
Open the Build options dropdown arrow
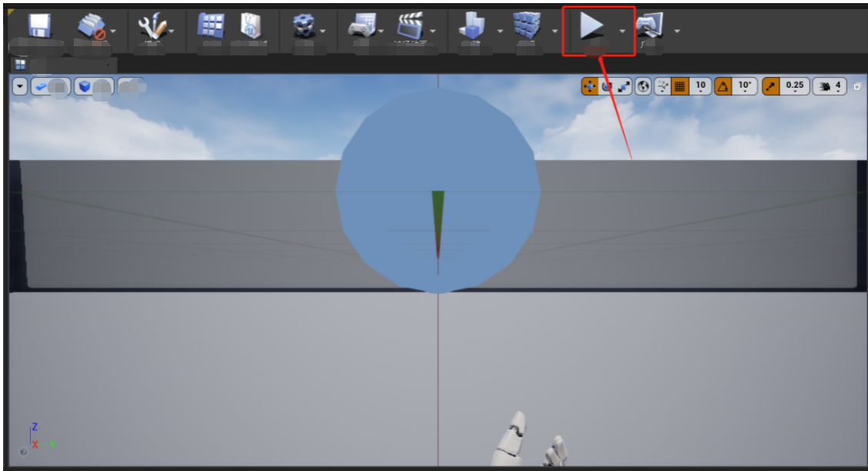click(x=500, y=31)
